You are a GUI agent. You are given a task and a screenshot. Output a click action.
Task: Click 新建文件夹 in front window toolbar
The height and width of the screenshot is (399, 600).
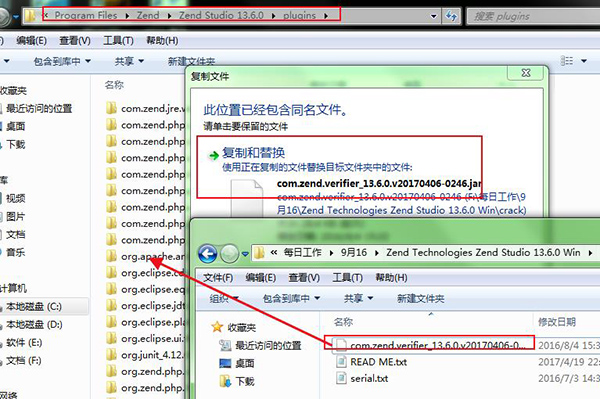[421, 298]
